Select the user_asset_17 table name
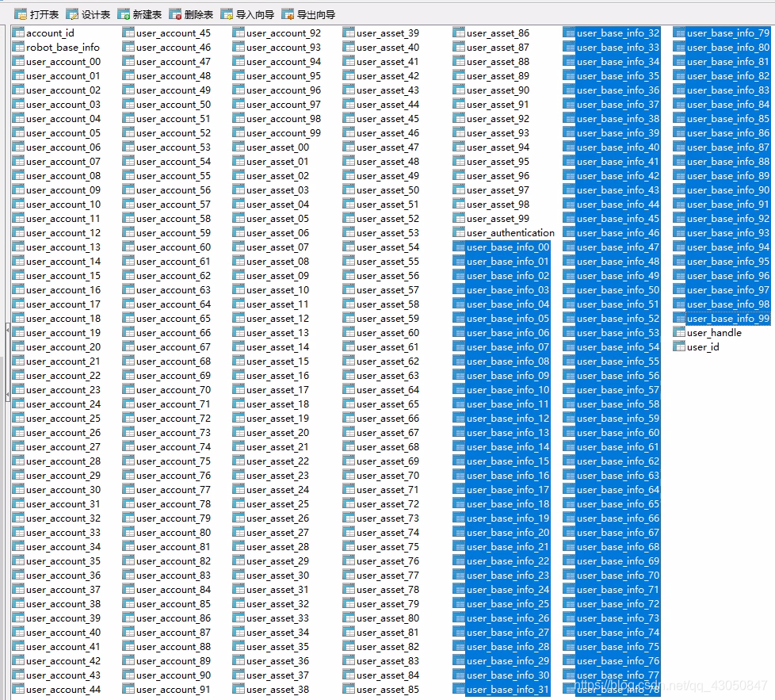 278,390
